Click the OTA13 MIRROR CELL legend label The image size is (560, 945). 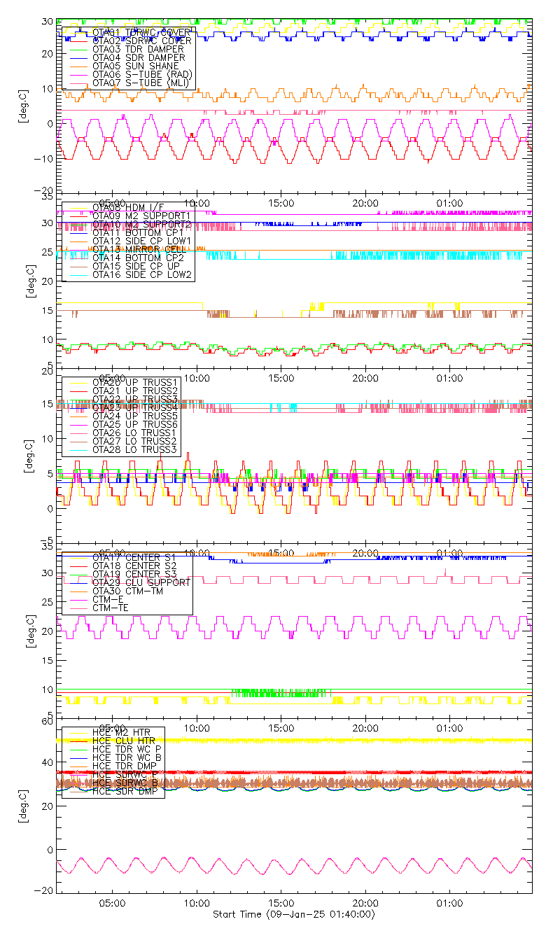coord(139,250)
